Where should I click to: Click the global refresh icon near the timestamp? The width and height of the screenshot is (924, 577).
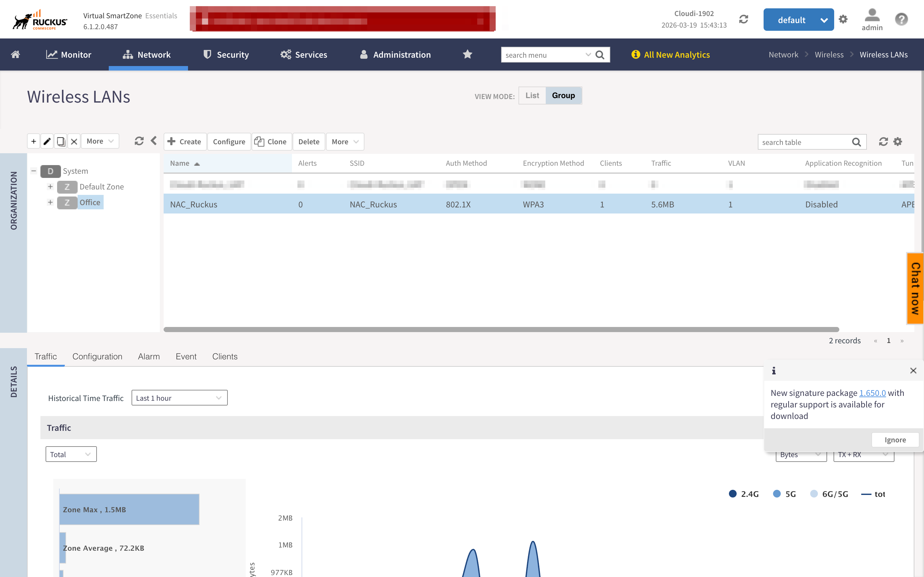743,20
